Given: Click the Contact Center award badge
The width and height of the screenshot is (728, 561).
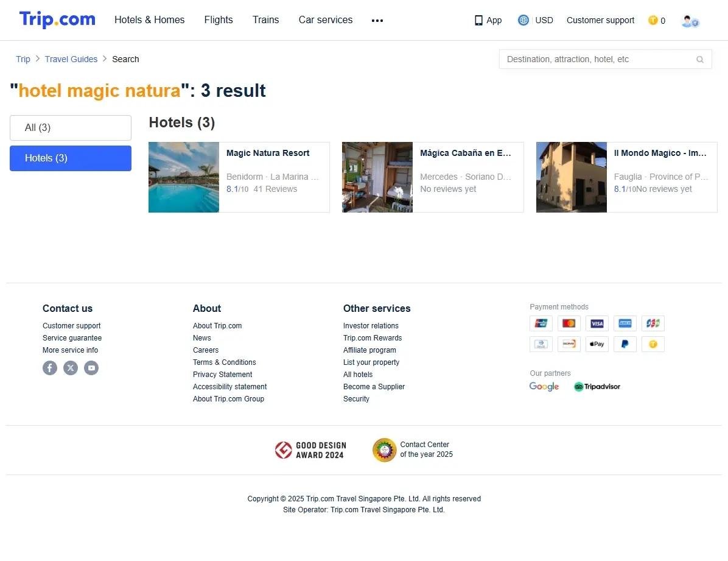Looking at the screenshot, I should 413,450.
